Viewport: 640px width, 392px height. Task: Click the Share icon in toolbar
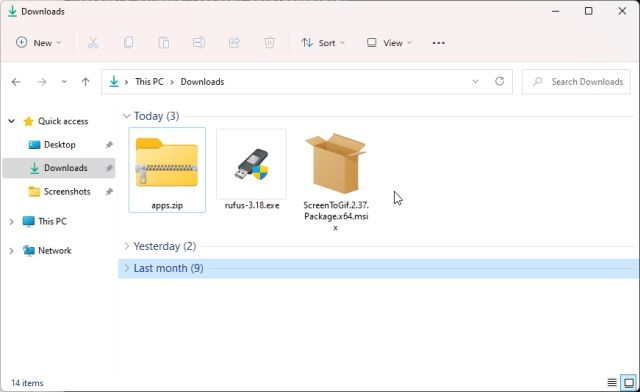coord(234,42)
